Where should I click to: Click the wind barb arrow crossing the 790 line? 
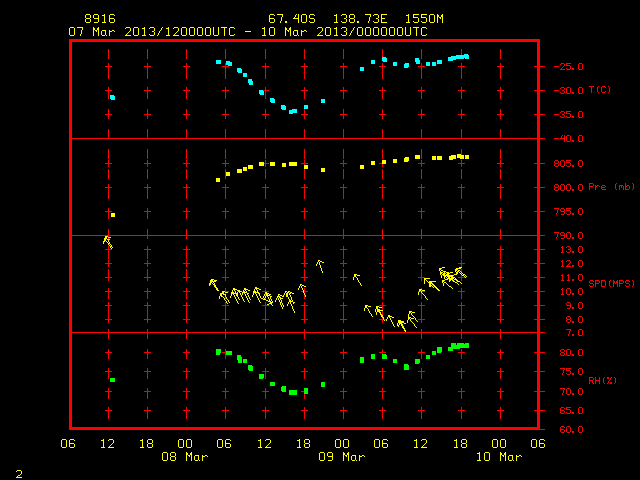108,242
